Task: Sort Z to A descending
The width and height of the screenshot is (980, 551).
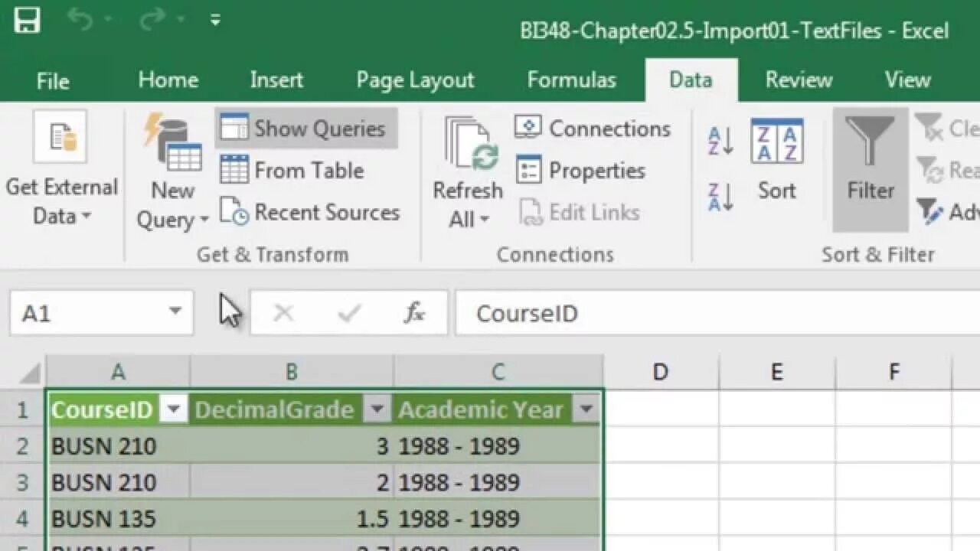Action: click(x=721, y=197)
